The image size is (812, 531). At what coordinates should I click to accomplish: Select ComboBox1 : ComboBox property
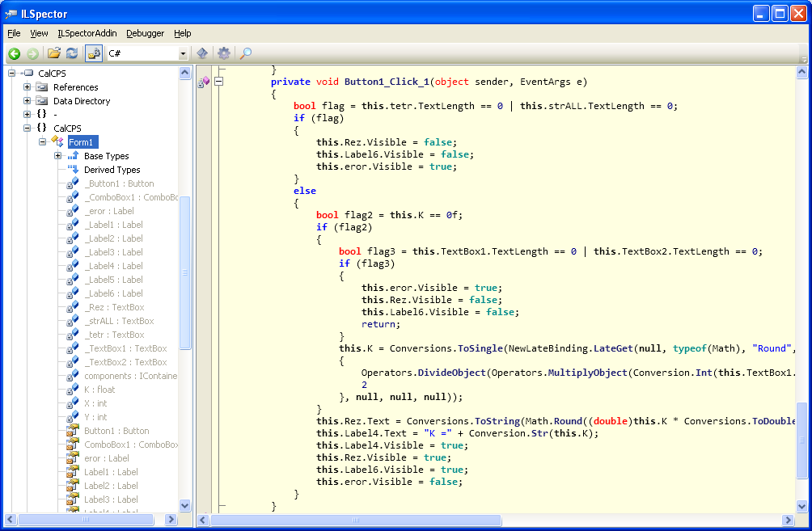pos(131,445)
